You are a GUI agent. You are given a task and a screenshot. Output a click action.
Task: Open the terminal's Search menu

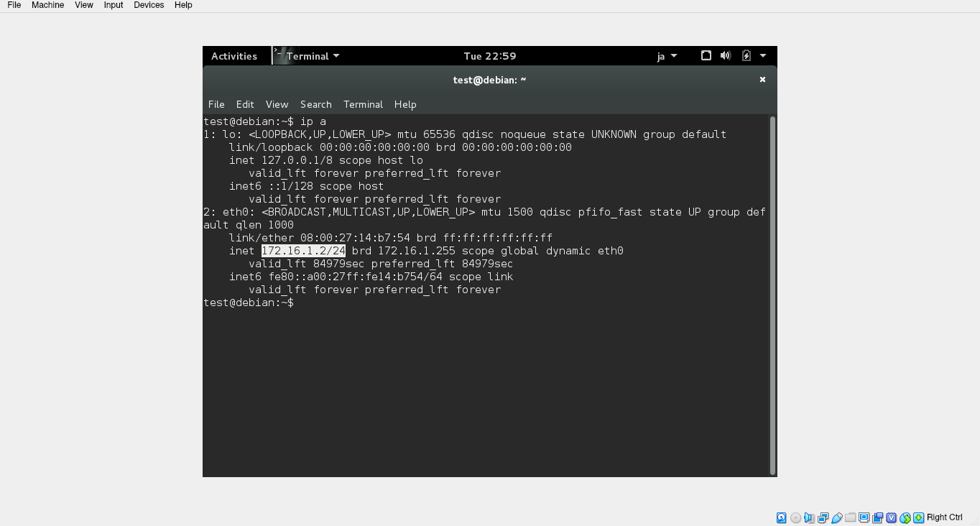[x=316, y=104]
